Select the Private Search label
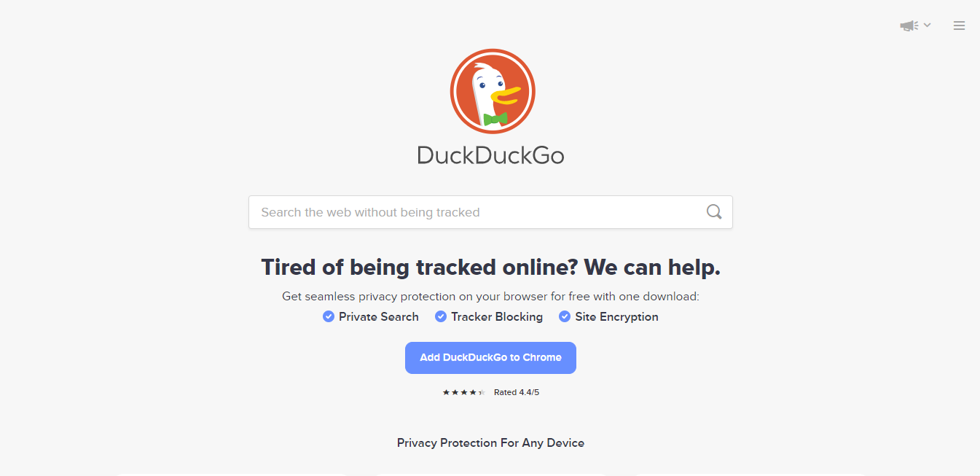The image size is (980, 476). (x=379, y=316)
